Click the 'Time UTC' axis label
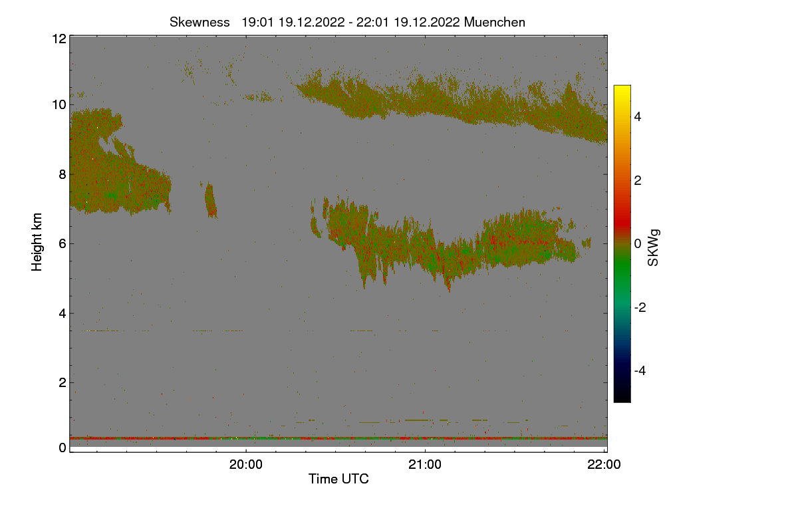 tap(338, 479)
